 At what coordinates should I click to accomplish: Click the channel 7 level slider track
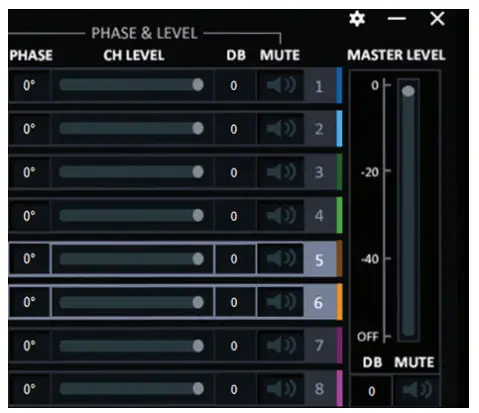tap(131, 346)
